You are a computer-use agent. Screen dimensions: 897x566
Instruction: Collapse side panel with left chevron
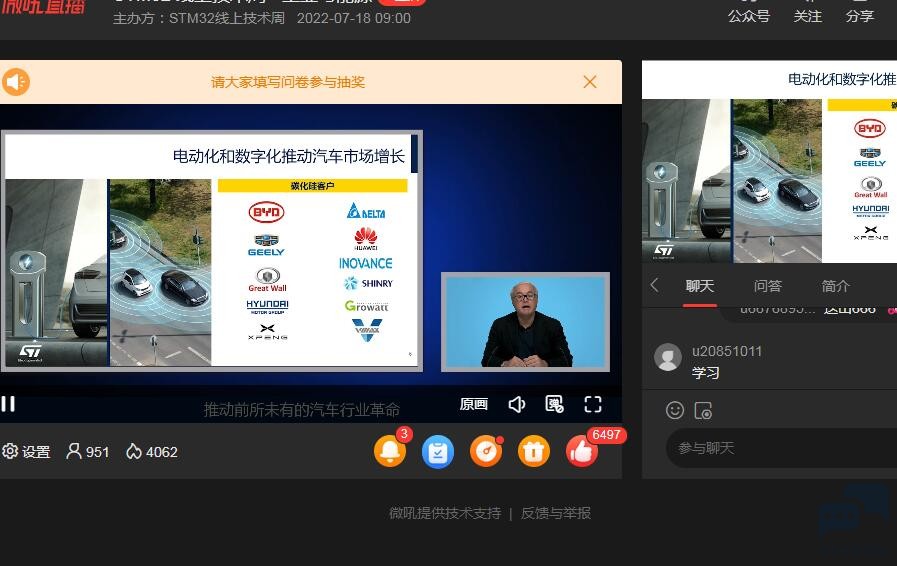click(655, 285)
